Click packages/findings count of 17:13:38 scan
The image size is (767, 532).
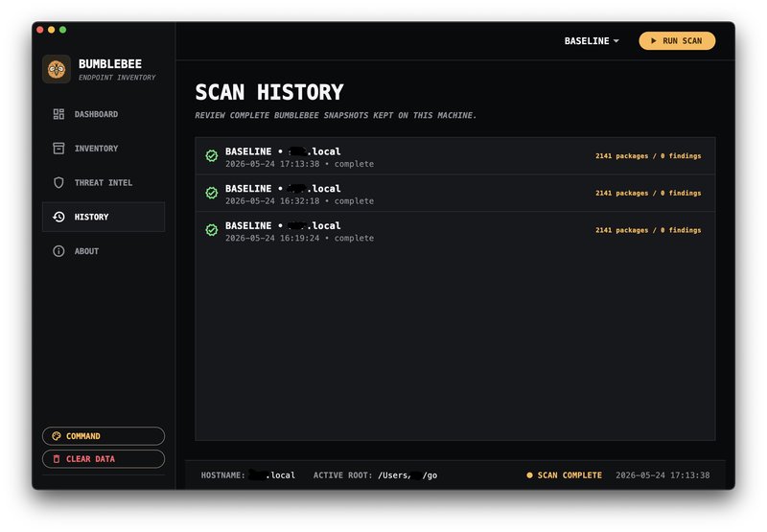click(648, 156)
